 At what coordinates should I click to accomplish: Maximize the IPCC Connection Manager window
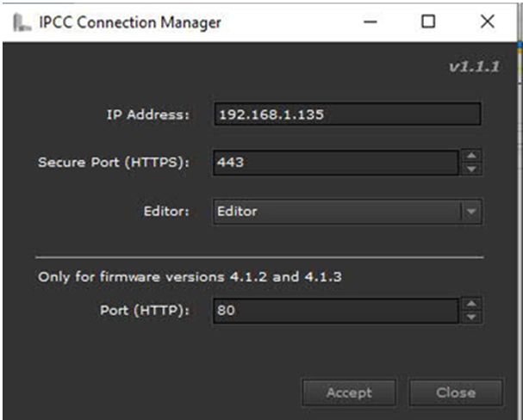pyautogui.click(x=428, y=22)
